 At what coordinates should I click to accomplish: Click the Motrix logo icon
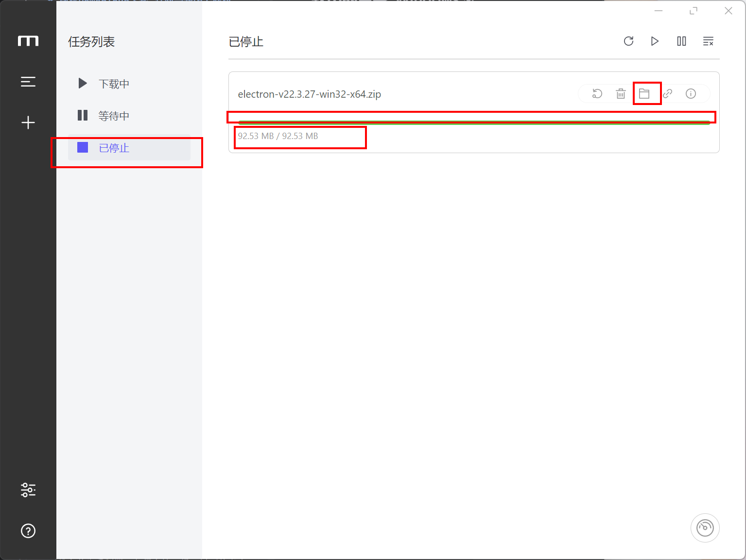point(28,41)
